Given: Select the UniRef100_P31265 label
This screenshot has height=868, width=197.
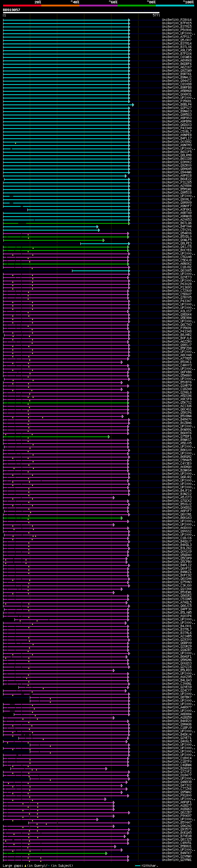Looking at the screenshot, I should click(x=177, y=183).
